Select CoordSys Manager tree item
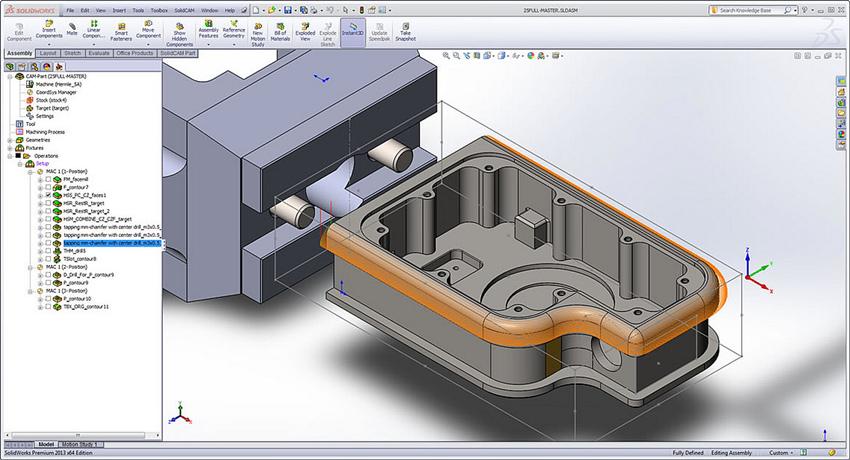The image size is (850, 460). pyautogui.click(x=56, y=93)
